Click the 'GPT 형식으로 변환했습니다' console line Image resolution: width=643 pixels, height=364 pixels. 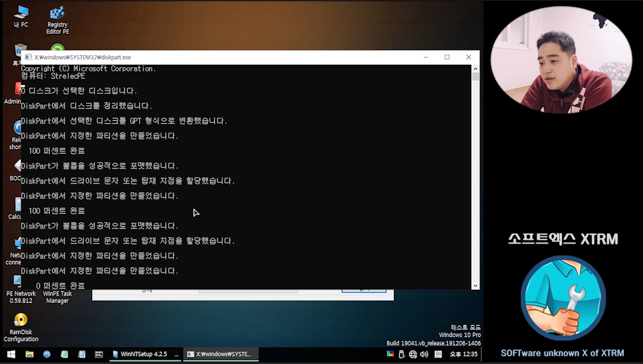tap(124, 121)
